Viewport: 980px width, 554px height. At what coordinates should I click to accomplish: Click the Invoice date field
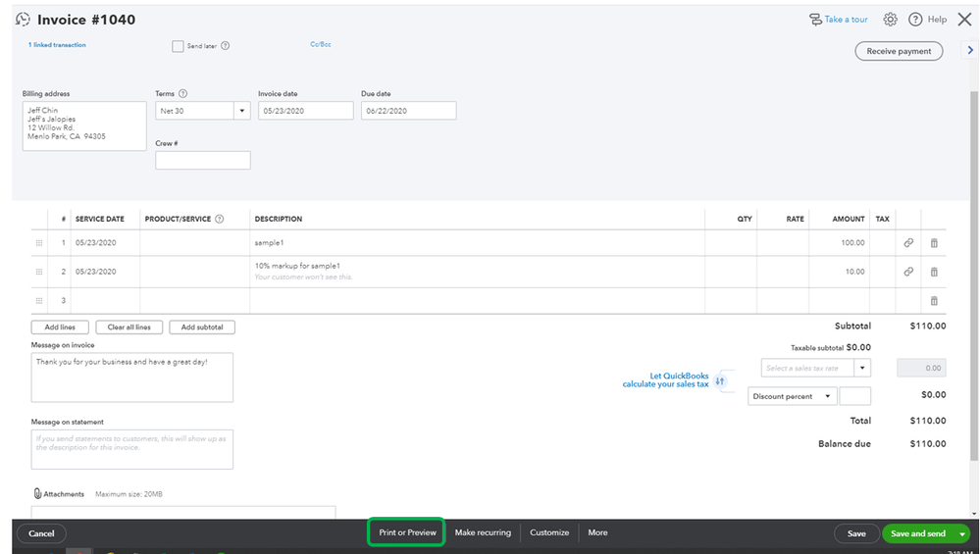[x=306, y=111]
